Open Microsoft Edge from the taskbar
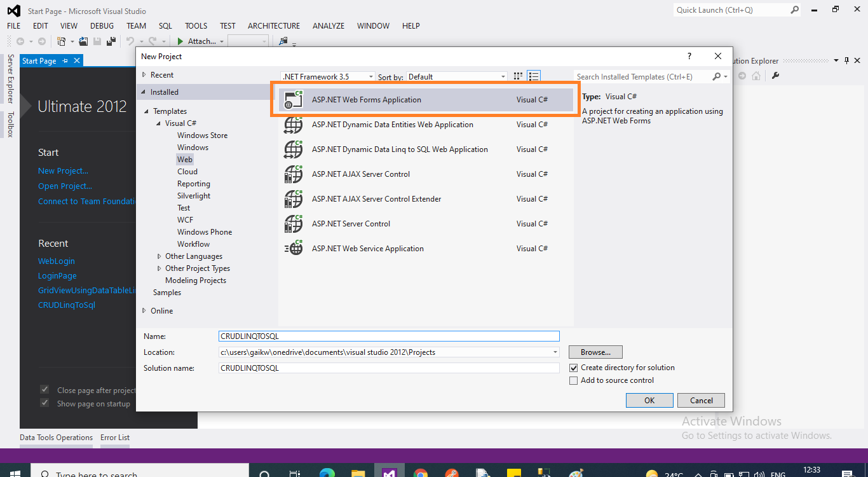This screenshot has width=868, height=477. coord(327,473)
